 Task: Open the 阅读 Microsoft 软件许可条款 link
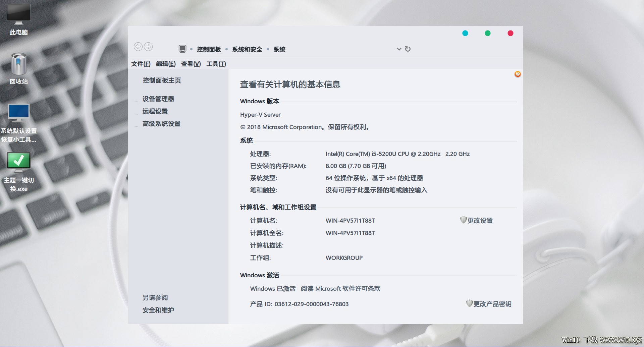point(340,289)
